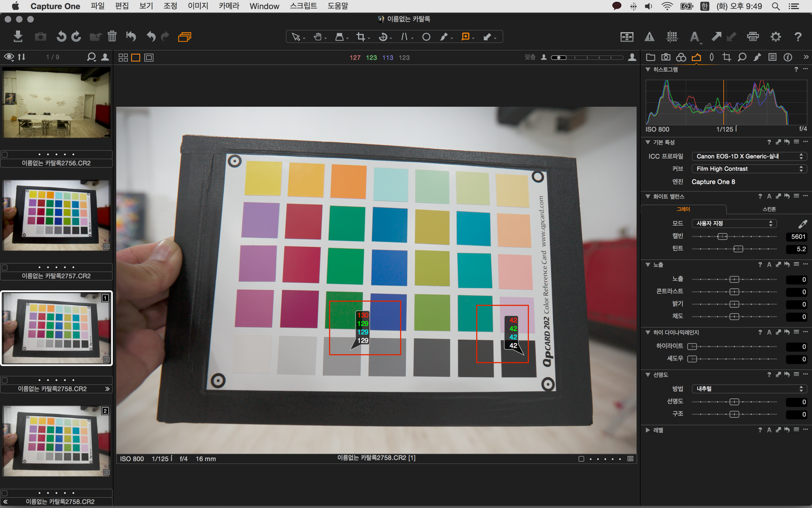Select the hand Pan tool
The image size is (812, 508).
(x=318, y=37)
